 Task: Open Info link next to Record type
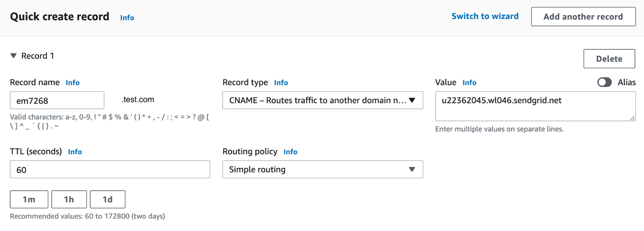[x=281, y=83]
